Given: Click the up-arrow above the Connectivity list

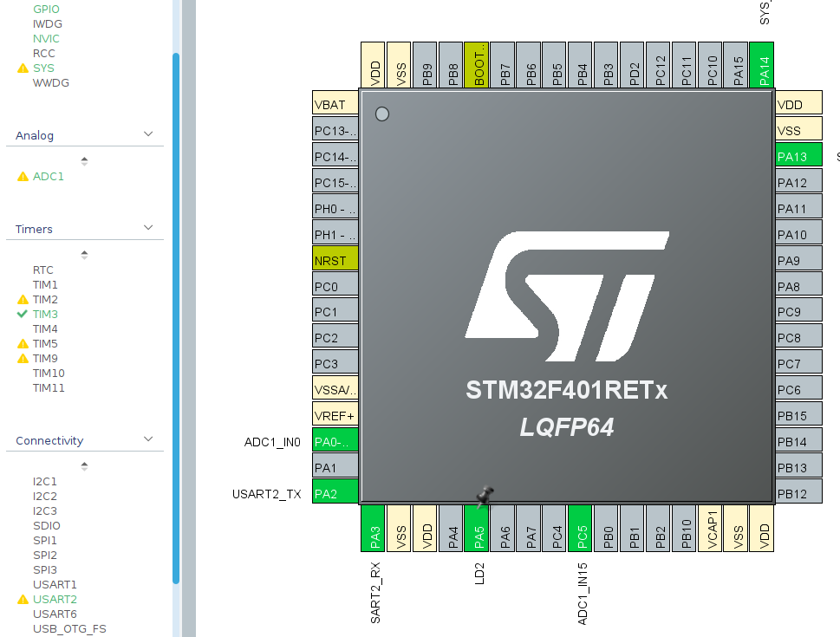Looking at the screenshot, I should 84,465.
